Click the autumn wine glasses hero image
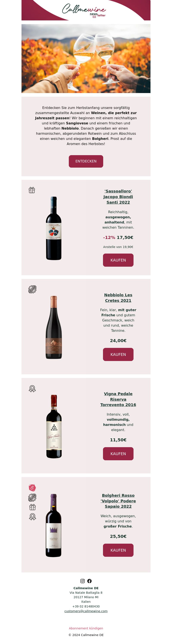The width and height of the screenshot is (172, 644). pos(86,58)
